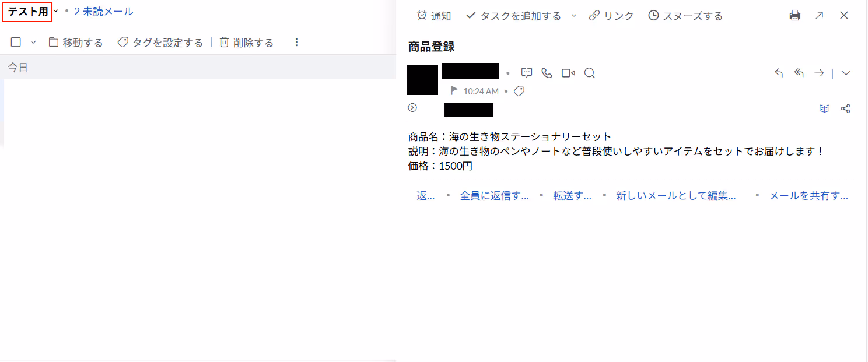Click the 移動する toolbar item
Image resolution: width=868 pixels, height=362 pixels.
point(76,43)
